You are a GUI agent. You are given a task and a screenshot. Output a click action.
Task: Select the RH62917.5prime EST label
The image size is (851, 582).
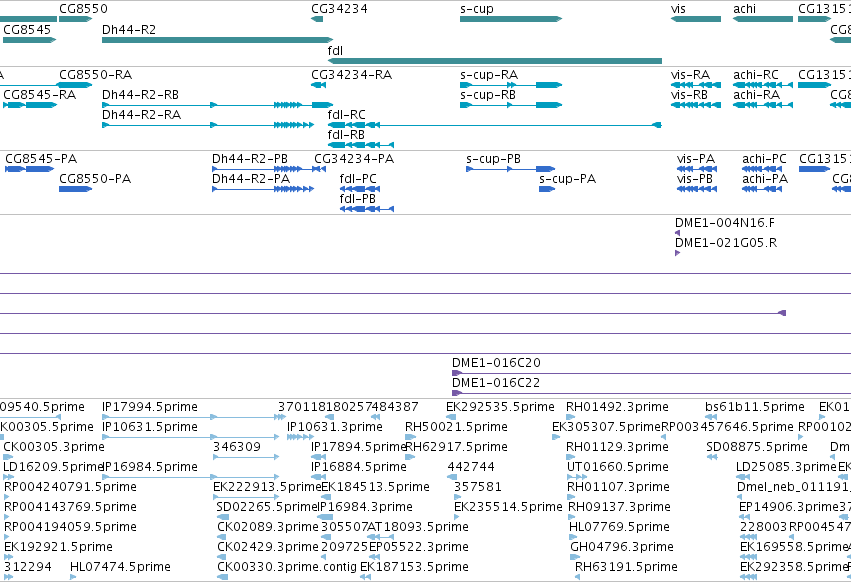456,447
